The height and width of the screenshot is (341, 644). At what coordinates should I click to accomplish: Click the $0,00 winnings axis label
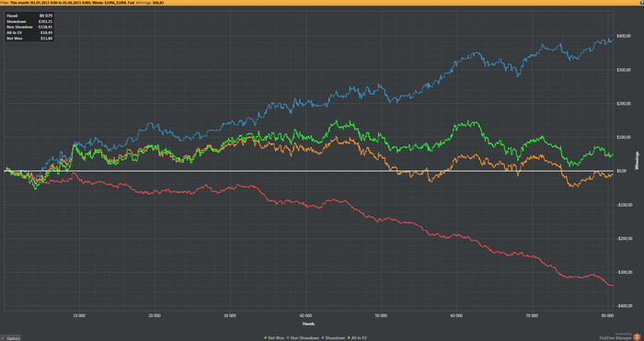pyautogui.click(x=621, y=171)
